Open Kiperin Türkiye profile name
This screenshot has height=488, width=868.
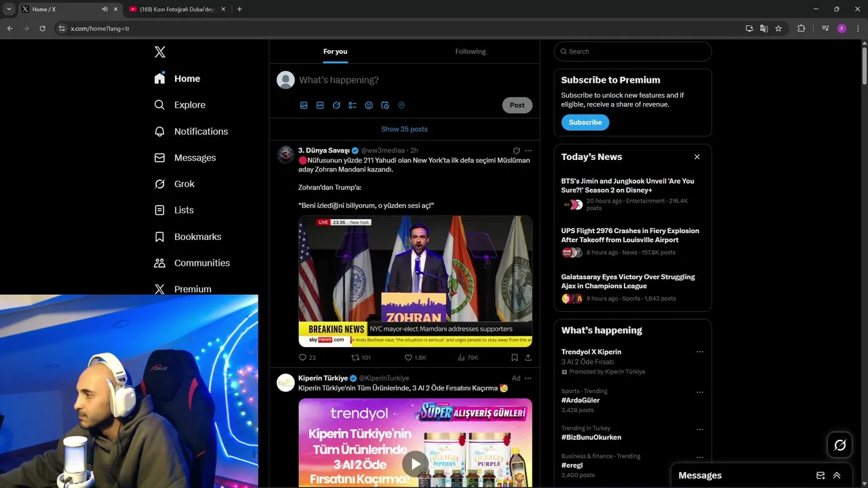pyautogui.click(x=323, y=378)
